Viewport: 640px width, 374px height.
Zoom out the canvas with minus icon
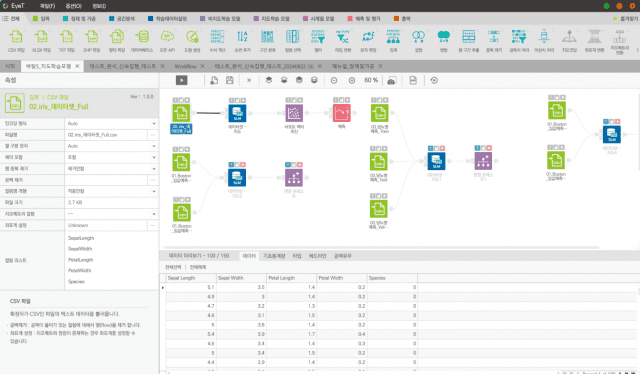pos(334,80)
